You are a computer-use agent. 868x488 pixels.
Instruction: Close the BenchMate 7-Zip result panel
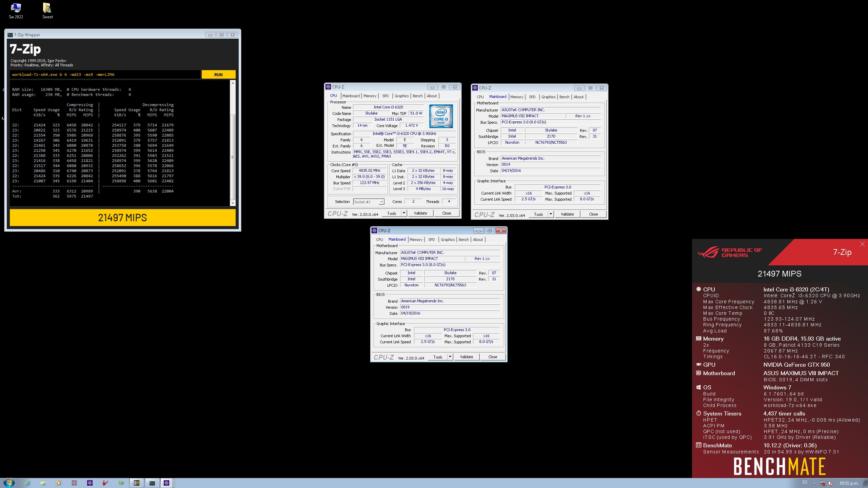(862, 244)
